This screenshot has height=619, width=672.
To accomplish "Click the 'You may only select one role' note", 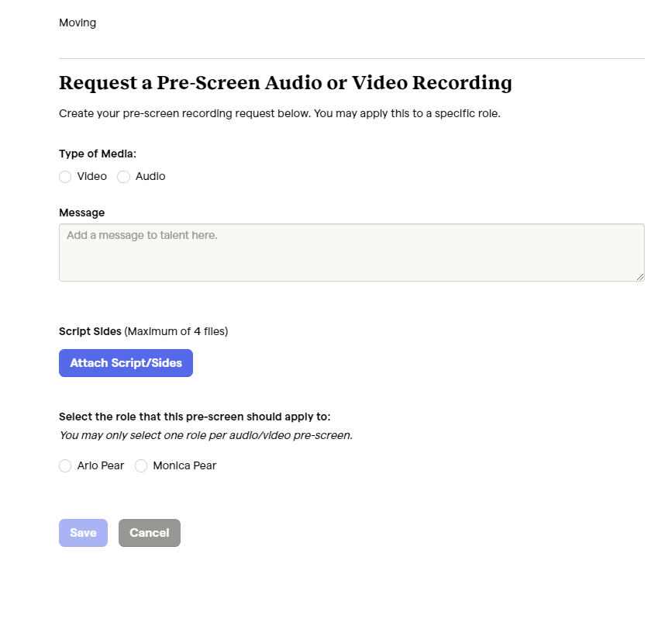I will pos(205,435).
